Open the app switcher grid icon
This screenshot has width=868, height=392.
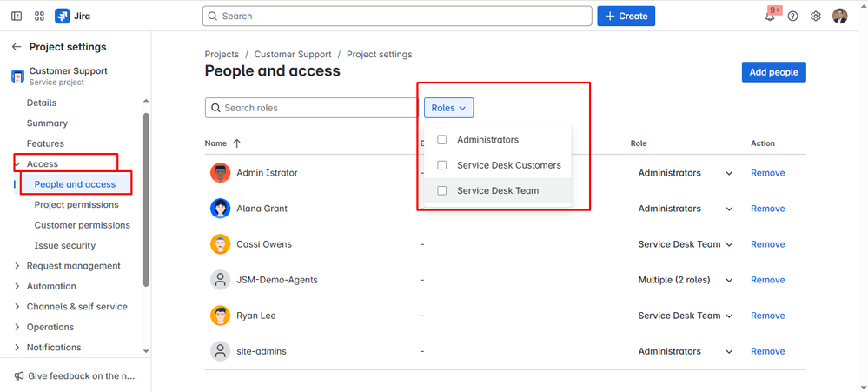click(39, 16)
